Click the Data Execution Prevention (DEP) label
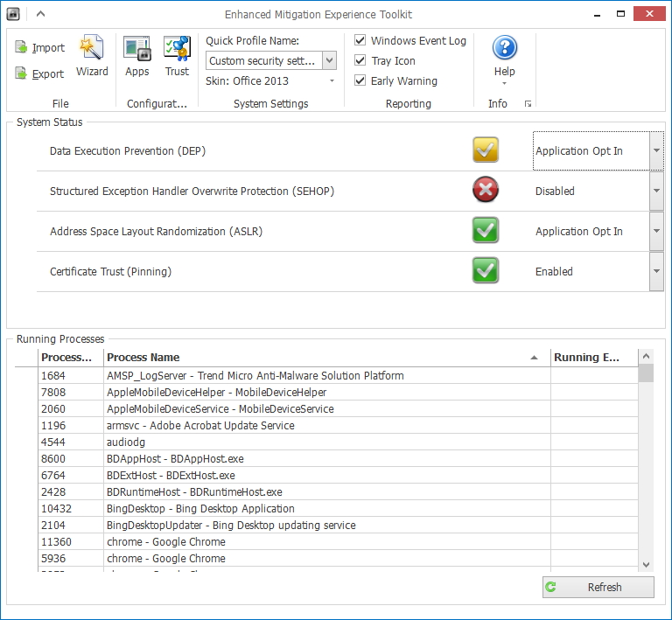The height and width of the screenshot is (620, 672). (128, 150)
